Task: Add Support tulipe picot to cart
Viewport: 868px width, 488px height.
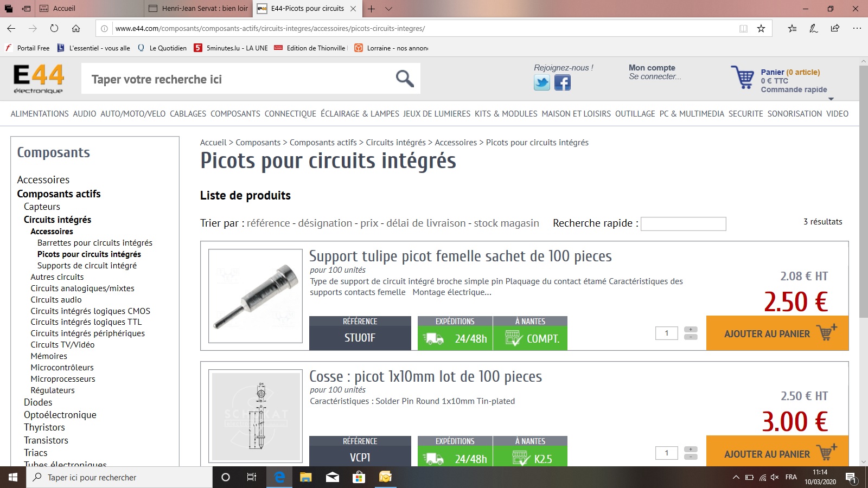Action: click(777, 333)
